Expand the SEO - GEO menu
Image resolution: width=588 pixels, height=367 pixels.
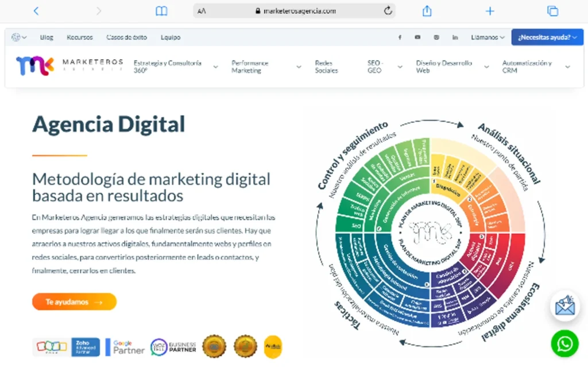pos(385,67)
